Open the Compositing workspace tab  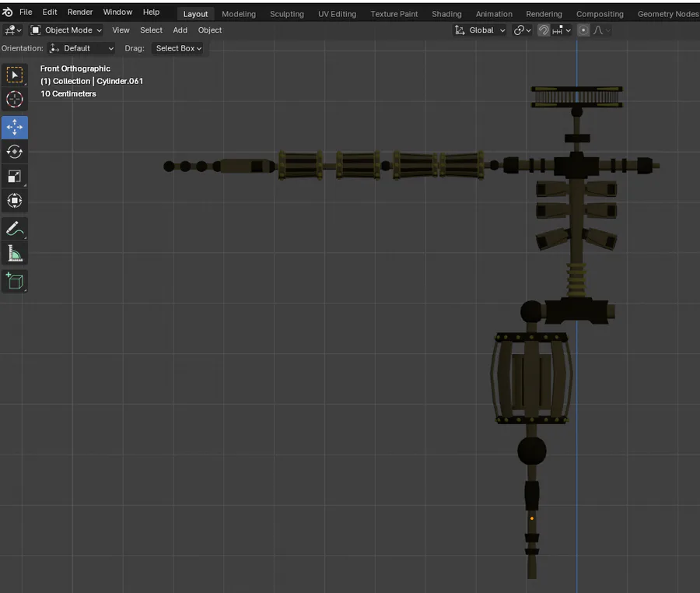(600, 14)
